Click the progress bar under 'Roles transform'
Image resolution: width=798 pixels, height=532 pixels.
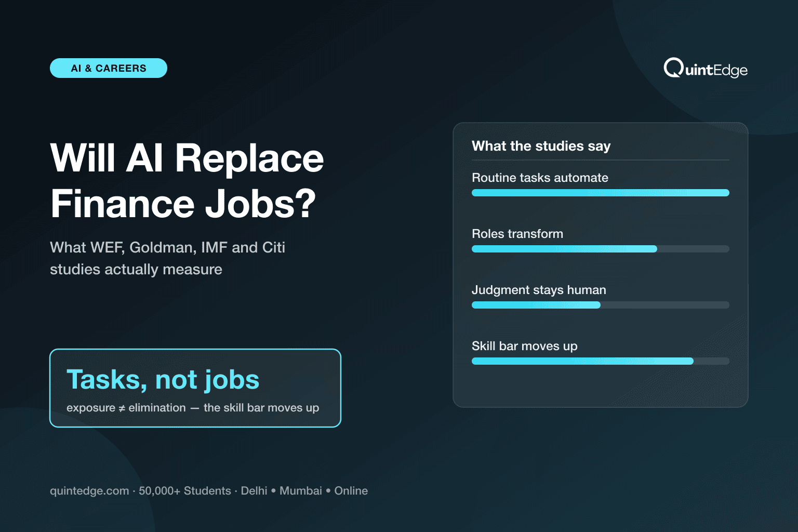[601, 249]
